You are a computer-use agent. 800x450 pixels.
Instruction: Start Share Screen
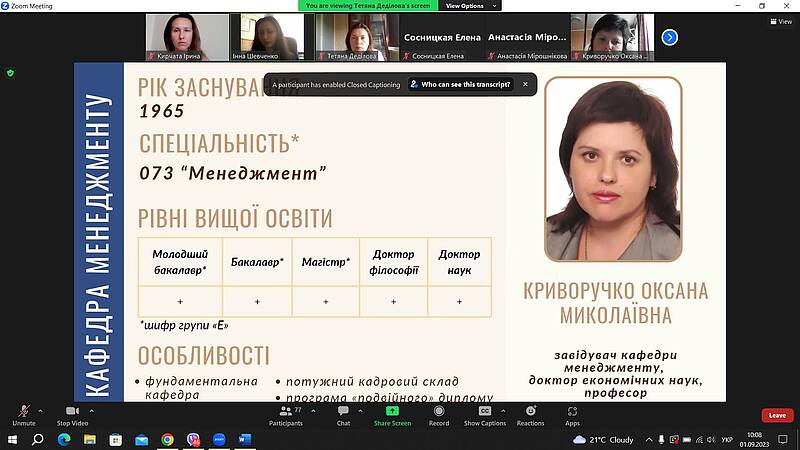[x=392, y=415]
